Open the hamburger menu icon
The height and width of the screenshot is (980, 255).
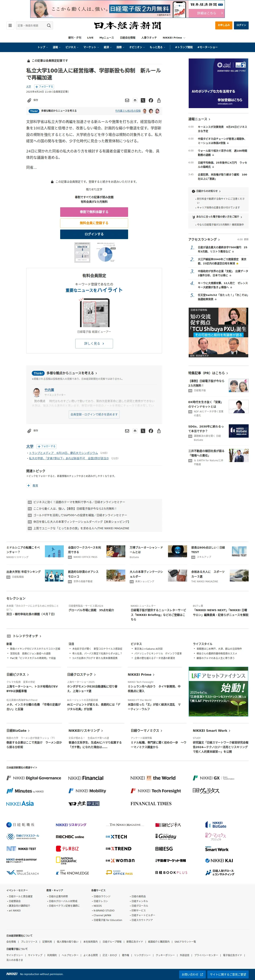click(10, 25)
